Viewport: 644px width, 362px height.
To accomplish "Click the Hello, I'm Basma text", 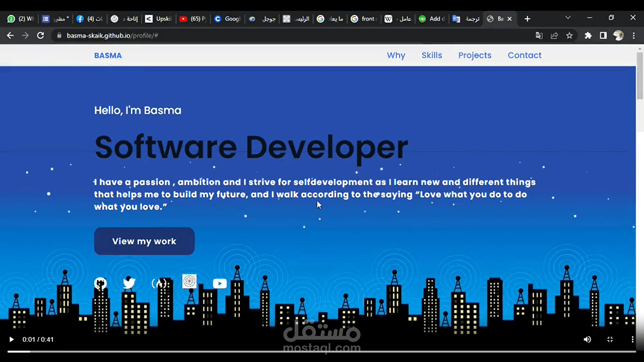I will [x=138, y=110].
